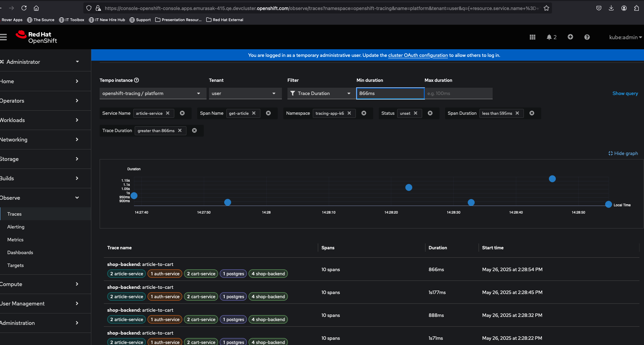Screen dimensions: 644x345
Task: Expand the Tenant dropdown
Action: tap(245, 93)
